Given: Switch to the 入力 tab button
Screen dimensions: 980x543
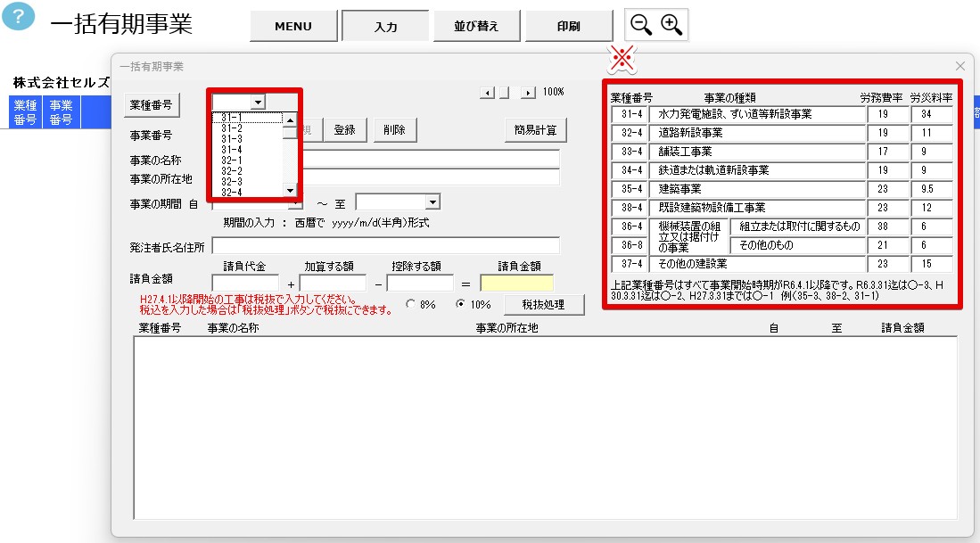Looking at the screenshot, I should tap(385, 26).
